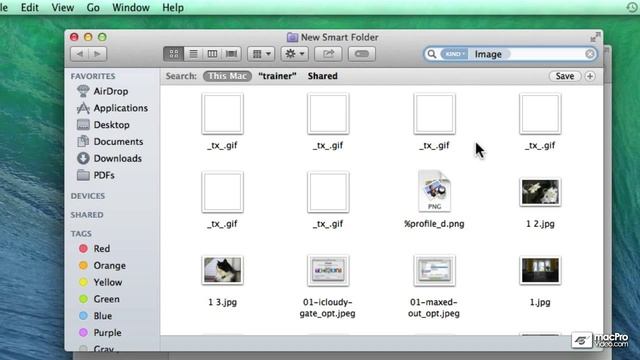Viewport: 640px width, 360px height.
Task: Click the Edit Tags toolbar button
Action: 362,54
